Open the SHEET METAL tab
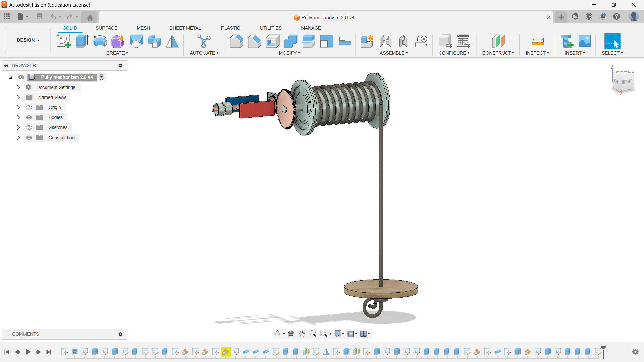This screenshot has width=644, height=362. pos(185,28)
